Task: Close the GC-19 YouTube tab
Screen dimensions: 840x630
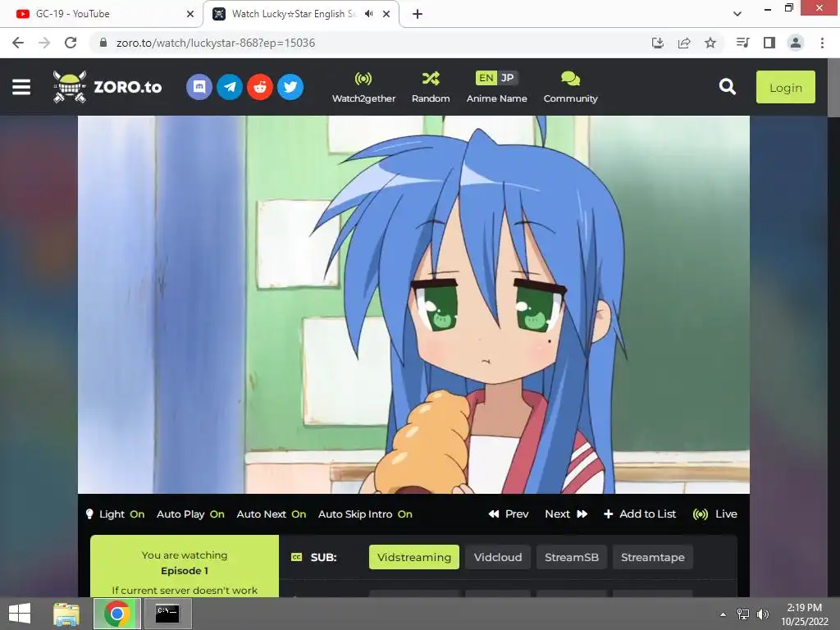Action: pos(190,14)
